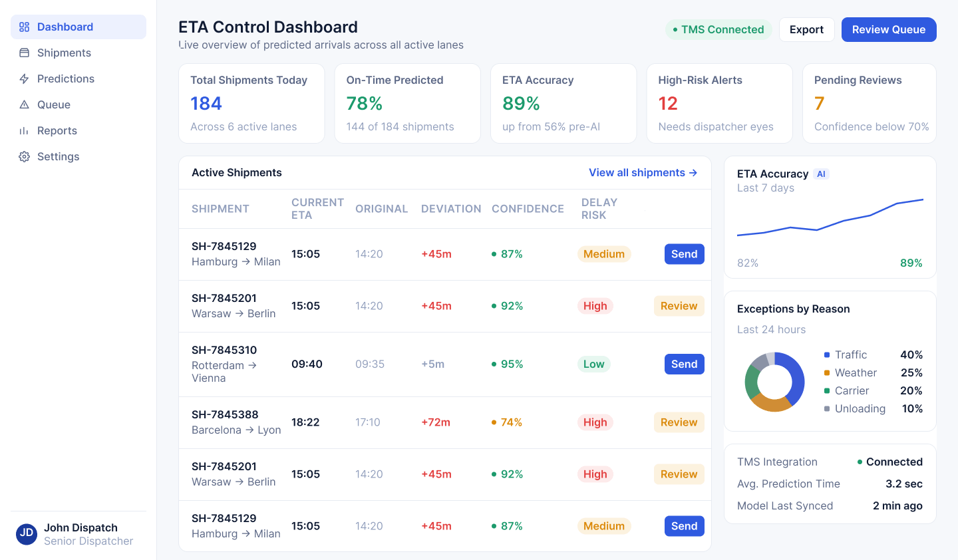Click the Barcelona → Lyon route text

pyautogui.click(x=236, y=430)
